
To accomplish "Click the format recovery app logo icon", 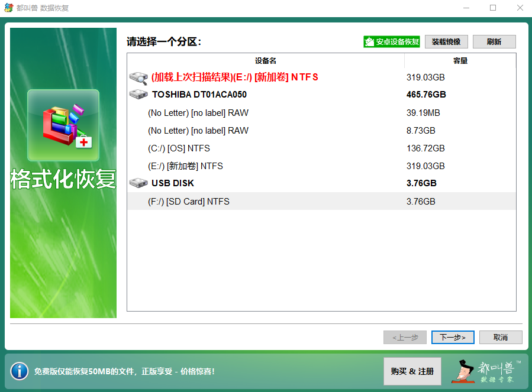I will (63, 125).
